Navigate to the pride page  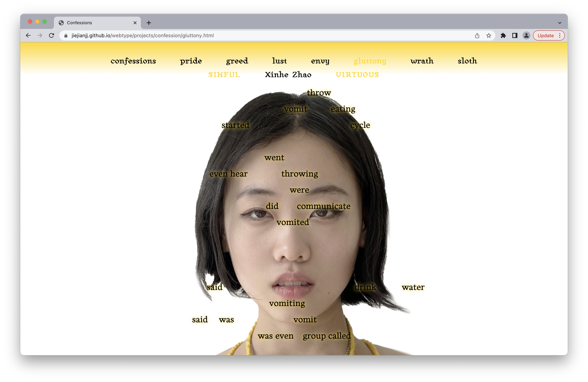point(191,61)
